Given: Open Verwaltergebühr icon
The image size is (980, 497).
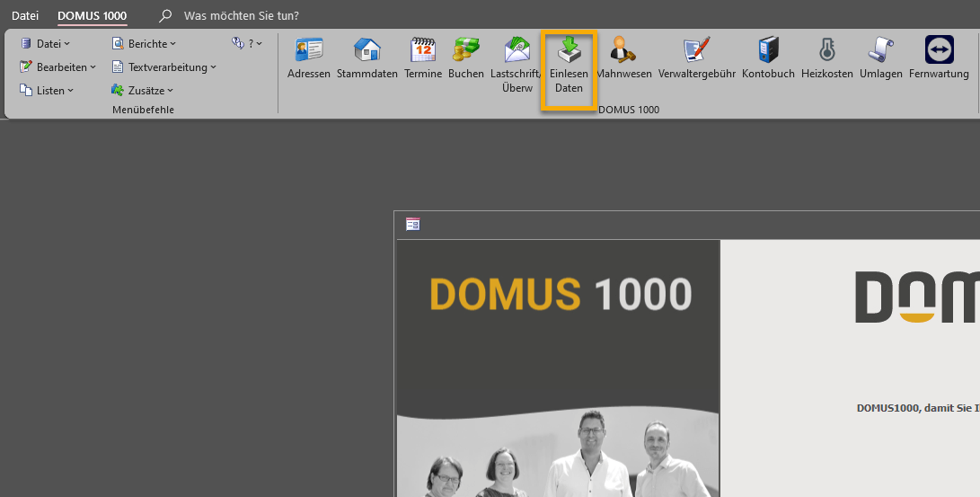Looking at the screenshot, I should point(696,50).
